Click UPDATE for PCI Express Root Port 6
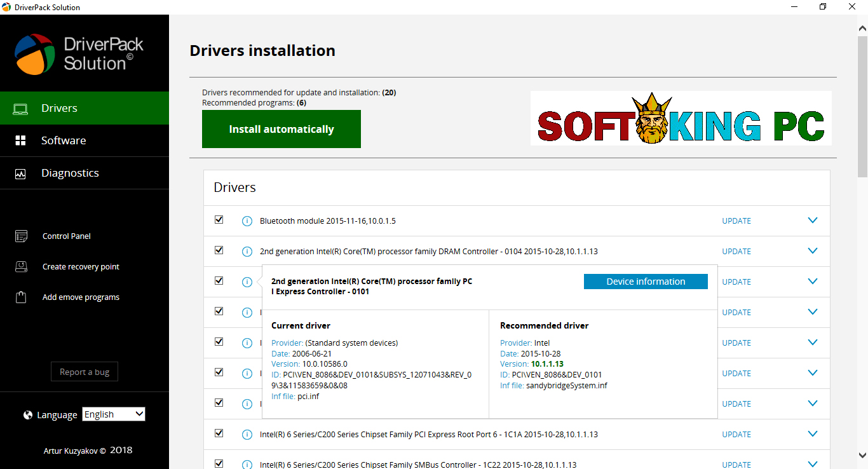 tap(736, 435)
